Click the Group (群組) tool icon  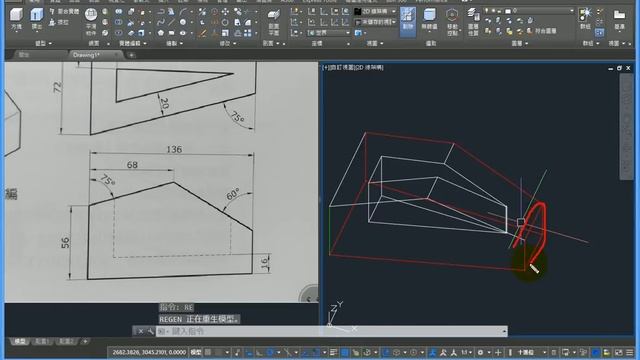585,18
